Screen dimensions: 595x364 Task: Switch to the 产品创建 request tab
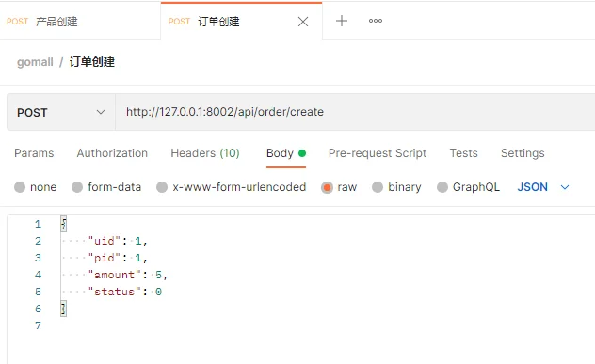(x=80, y=22)
